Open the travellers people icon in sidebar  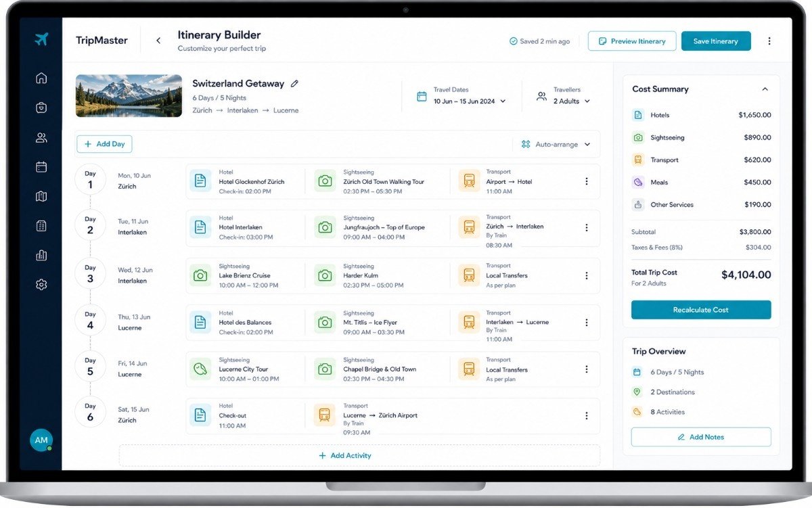(x=41, y=138)
